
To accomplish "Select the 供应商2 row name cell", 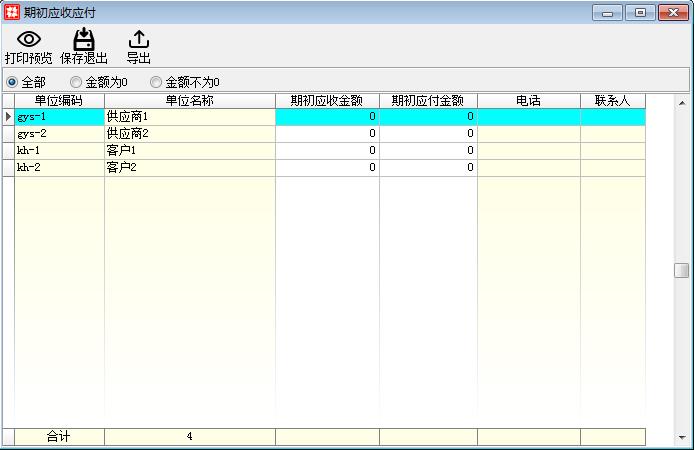I will tap(189, 134).
